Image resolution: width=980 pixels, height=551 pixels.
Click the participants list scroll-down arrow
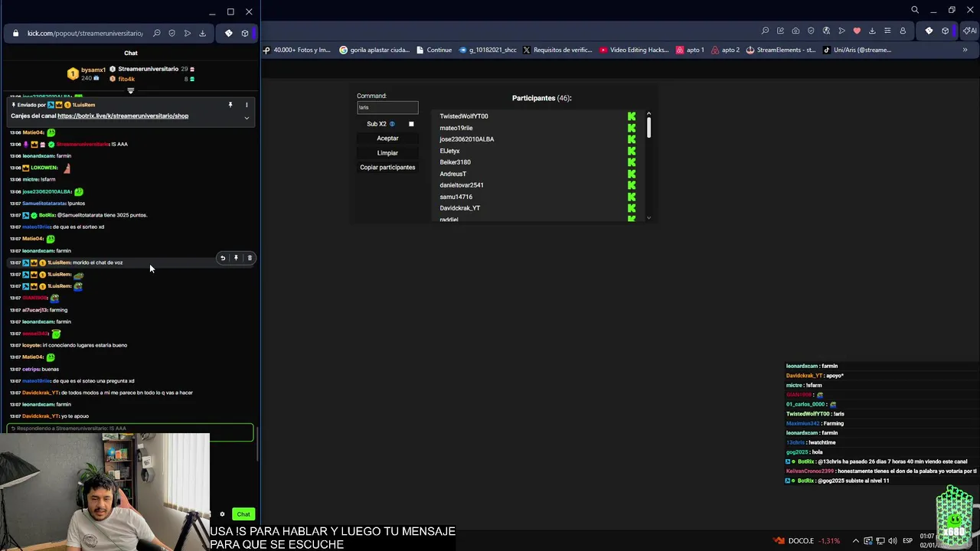tap(648, 218)
